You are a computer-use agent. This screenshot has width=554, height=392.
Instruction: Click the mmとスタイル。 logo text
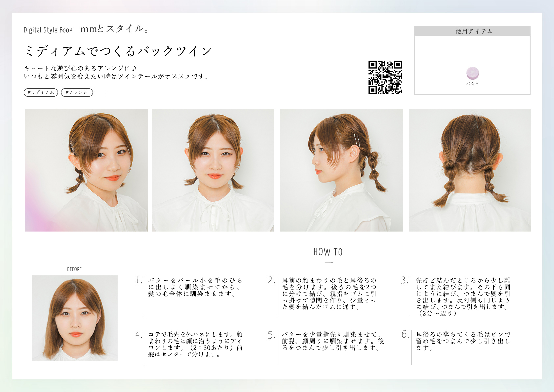pos(115,29)
